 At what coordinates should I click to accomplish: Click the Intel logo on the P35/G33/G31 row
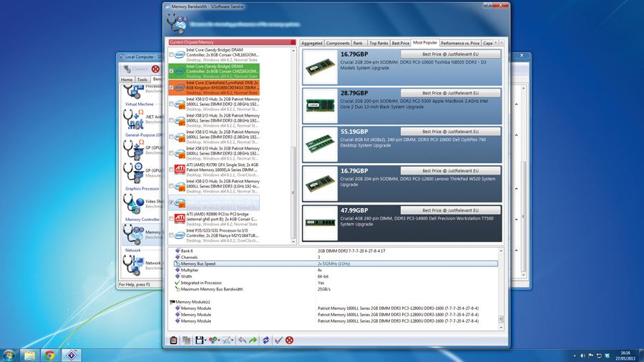(x=180, y=235)
